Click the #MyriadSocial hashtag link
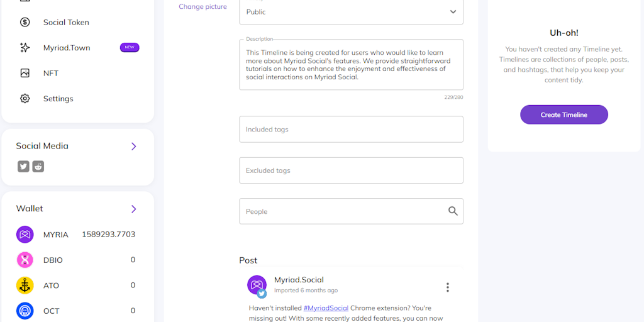 click(x=326, y=308)
